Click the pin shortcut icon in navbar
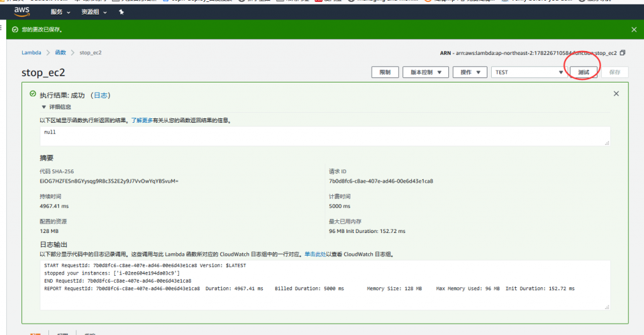Viewport: 644px width, 335px height. (x=121, y=12)
